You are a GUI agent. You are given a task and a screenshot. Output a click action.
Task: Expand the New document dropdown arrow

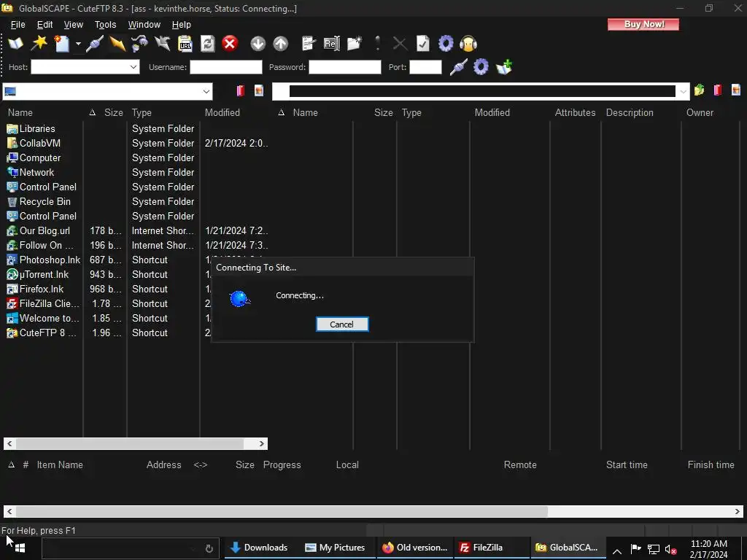[x=78, y=44]
